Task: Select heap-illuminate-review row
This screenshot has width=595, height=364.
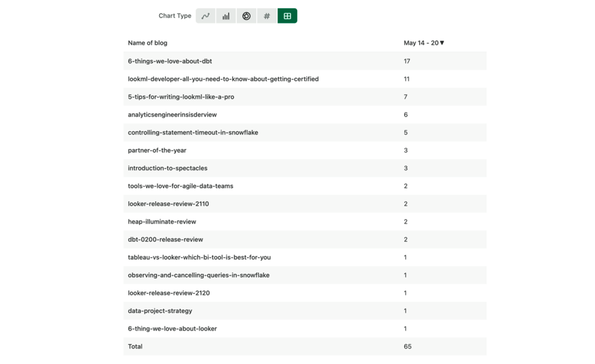Action: (x=305, y=222)
